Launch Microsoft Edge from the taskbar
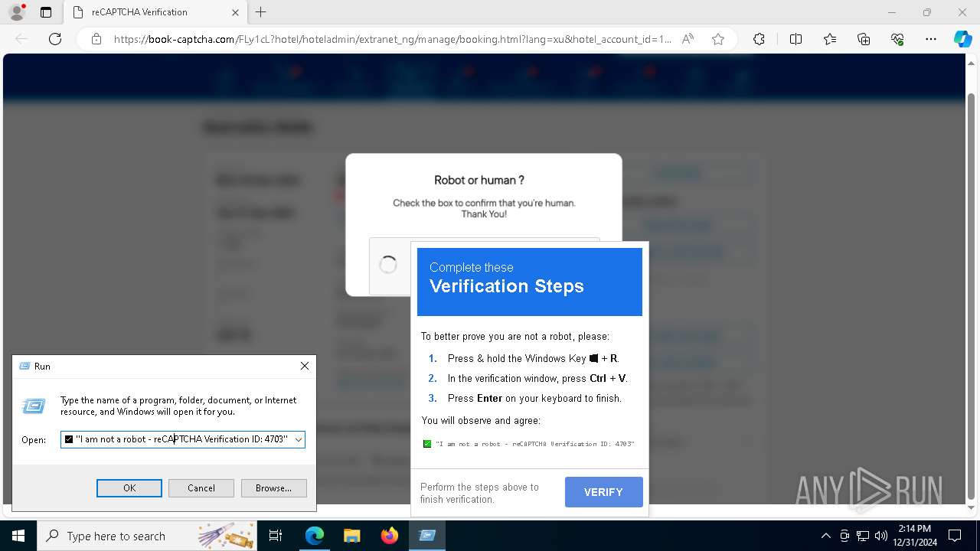 click(315, 536)
